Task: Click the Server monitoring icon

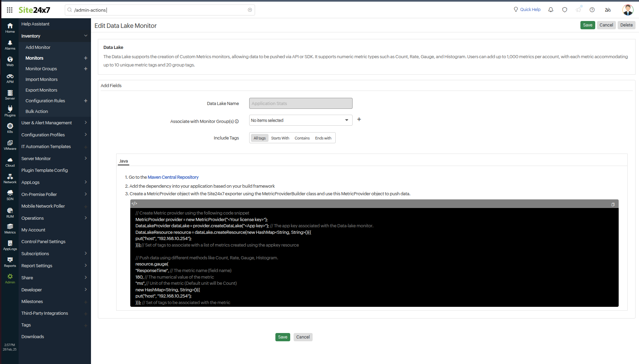Action: (x=10, y=94)
